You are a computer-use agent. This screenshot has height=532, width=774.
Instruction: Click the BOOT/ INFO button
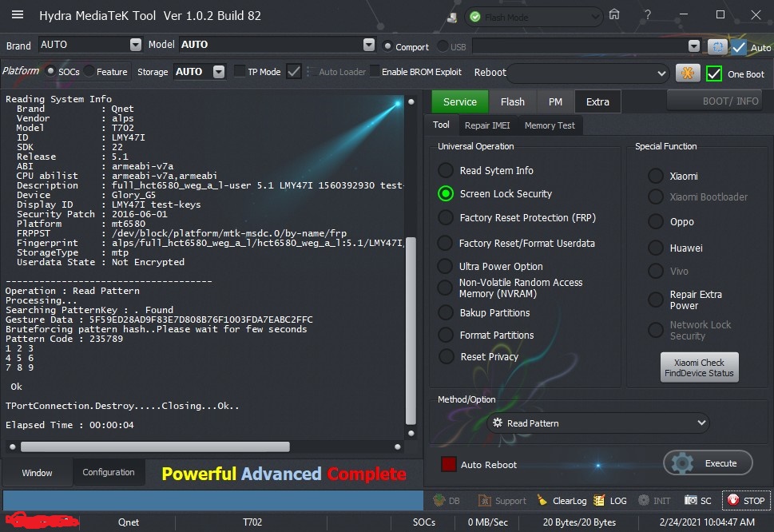tap(714, 101)
